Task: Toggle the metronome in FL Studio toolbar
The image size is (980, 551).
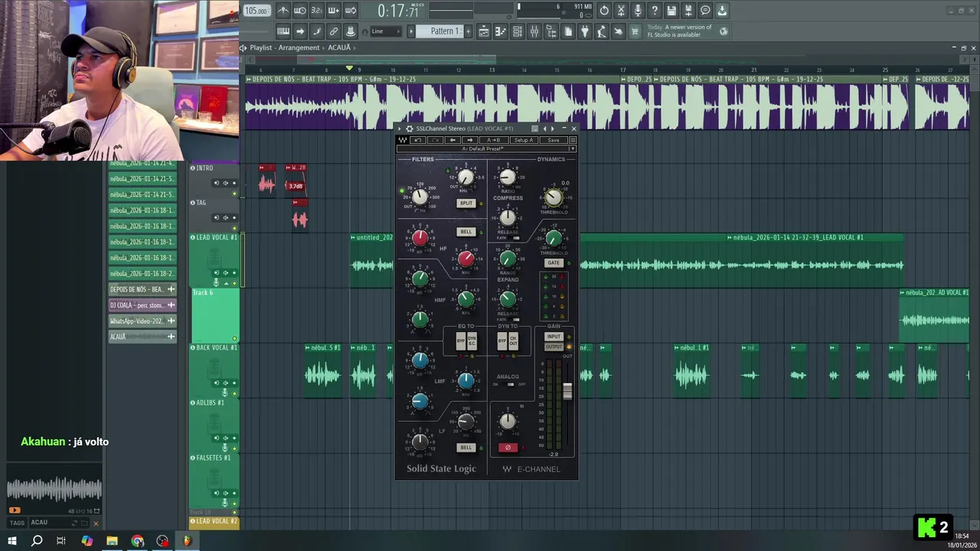Action: coord(284,11)
